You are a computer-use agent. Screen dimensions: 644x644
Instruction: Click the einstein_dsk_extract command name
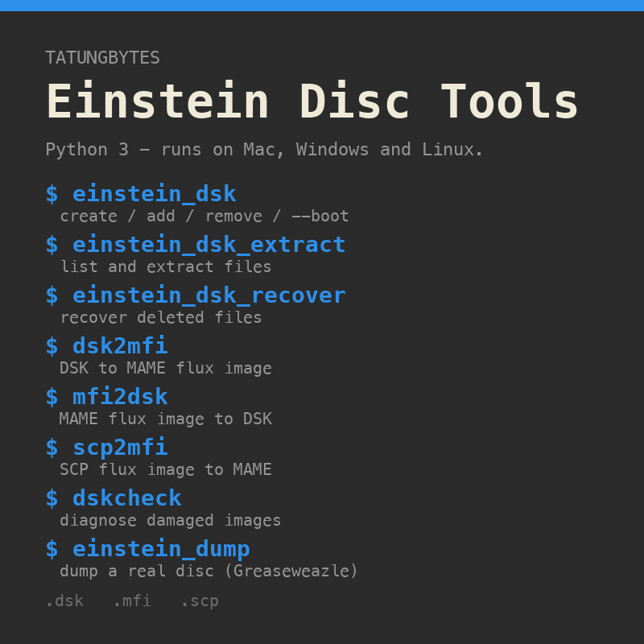[x=209, y=245]
